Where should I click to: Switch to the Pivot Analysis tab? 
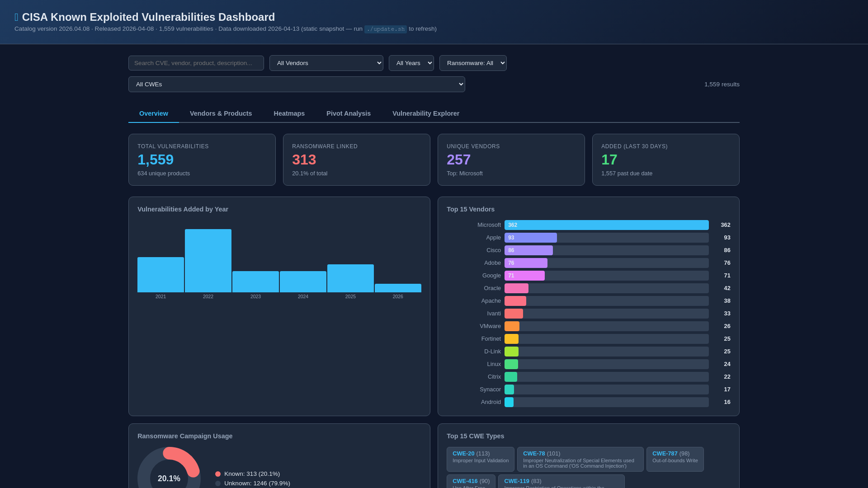(348, 113)
